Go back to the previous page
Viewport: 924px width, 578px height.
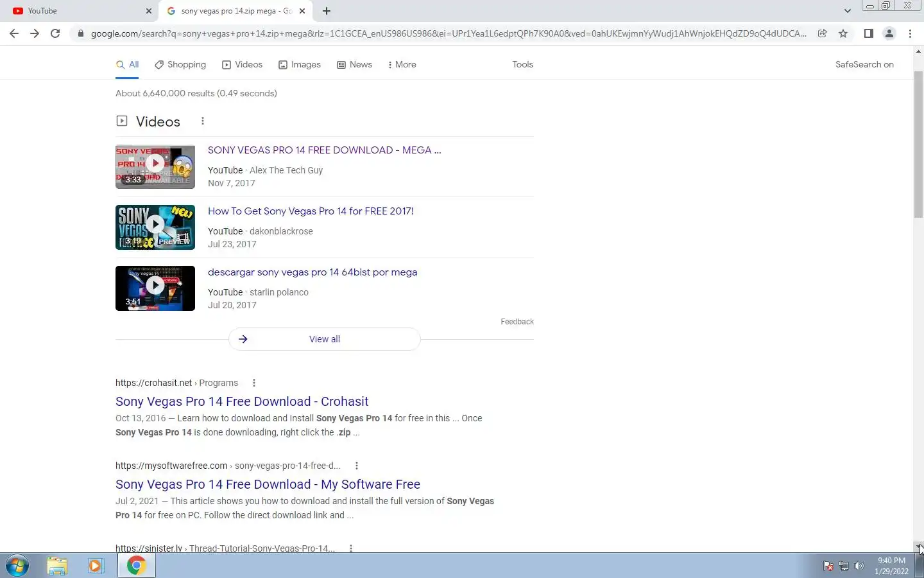point(13,33)
